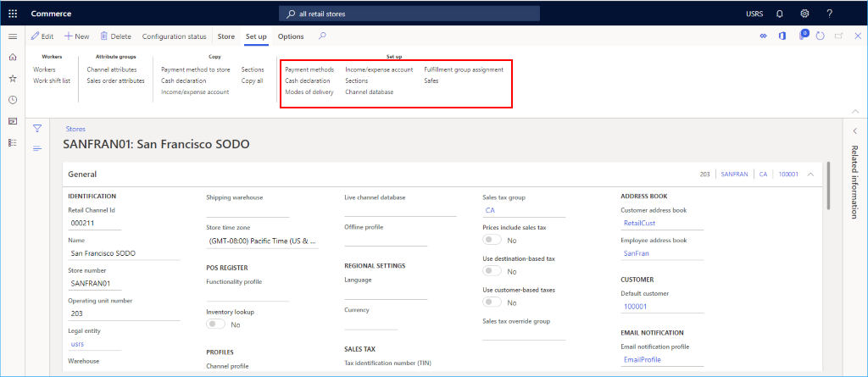
Task: Open Favorites star in the sidebar
Action: click(x=12, y=78)
